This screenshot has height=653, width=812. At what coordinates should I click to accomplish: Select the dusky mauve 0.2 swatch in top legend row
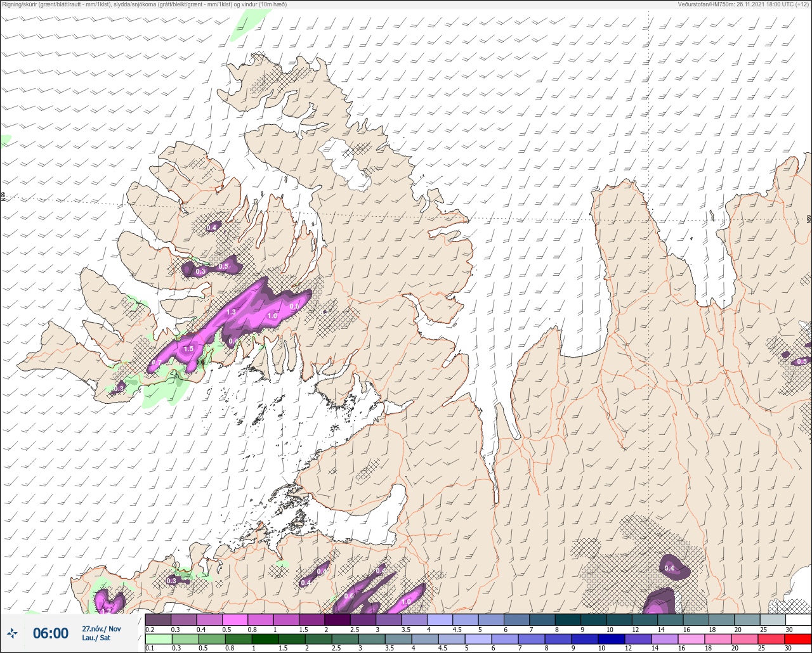click(158, 619)
